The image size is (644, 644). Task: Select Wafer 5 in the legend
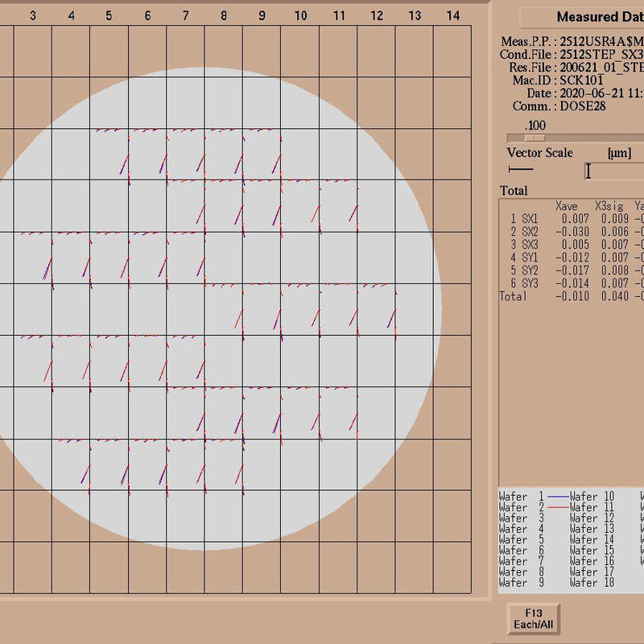point(522,539)
